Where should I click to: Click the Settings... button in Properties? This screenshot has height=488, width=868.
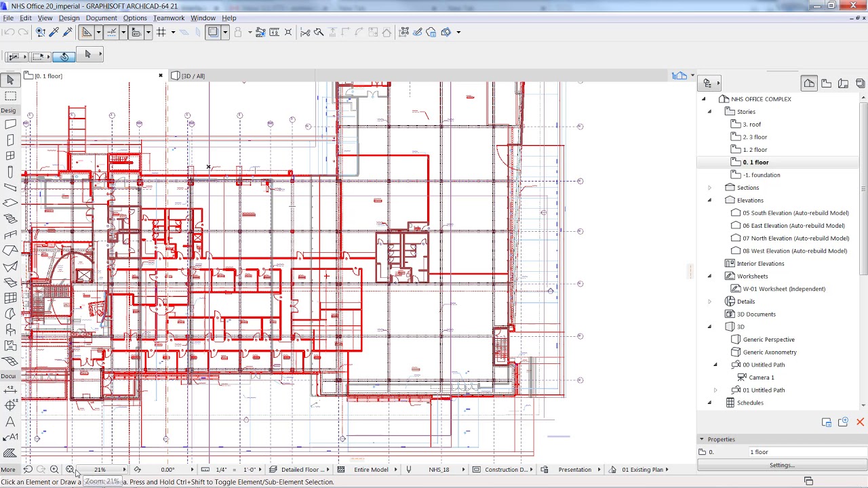[782, 466]
